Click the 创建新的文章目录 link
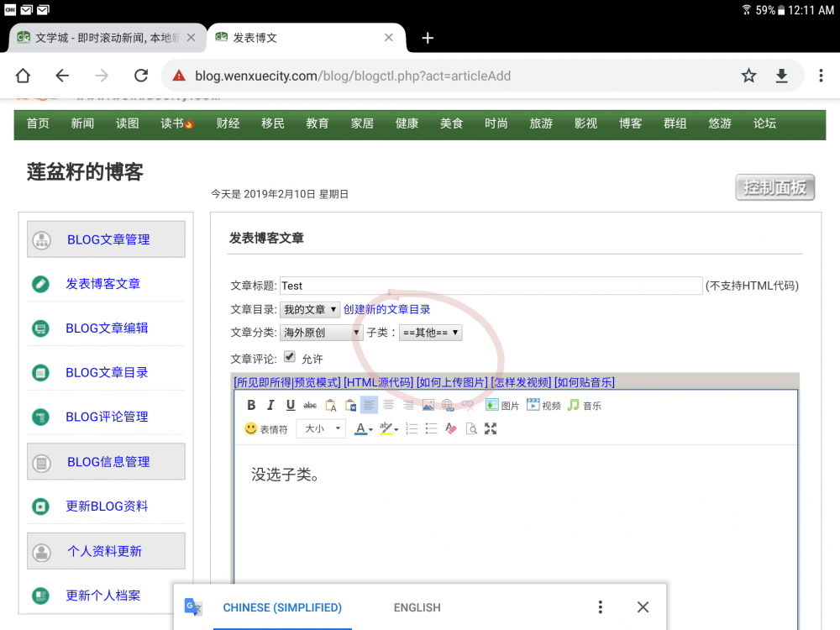840x630 pixels. tap(386, 310)
